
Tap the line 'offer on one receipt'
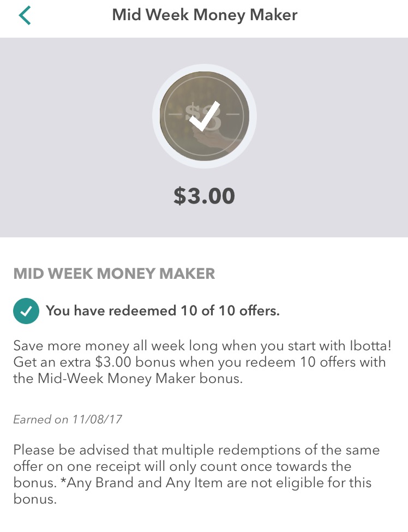(x=182, y=467)
